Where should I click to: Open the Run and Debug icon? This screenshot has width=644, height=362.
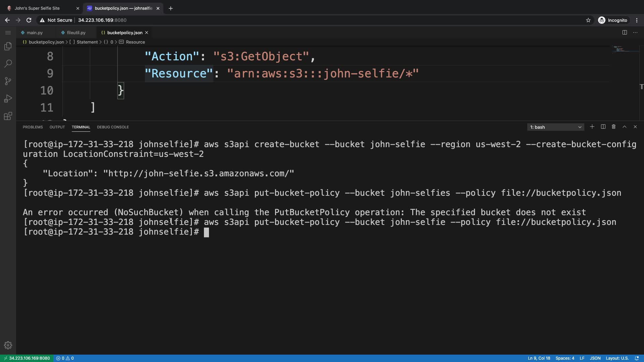click(8, 99)
